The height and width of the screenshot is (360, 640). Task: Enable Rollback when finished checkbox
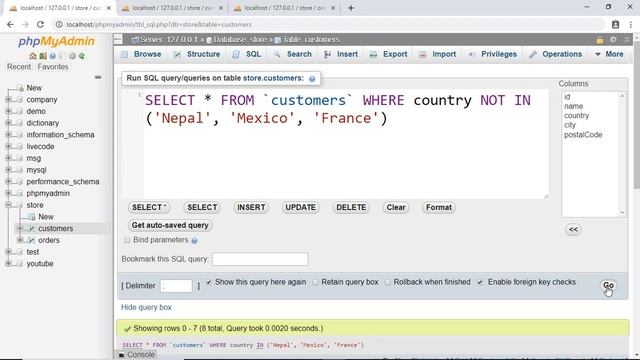point(387,282)
